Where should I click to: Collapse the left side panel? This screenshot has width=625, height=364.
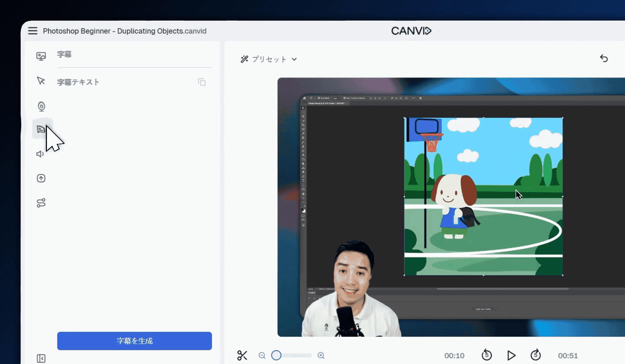point(41,358)
